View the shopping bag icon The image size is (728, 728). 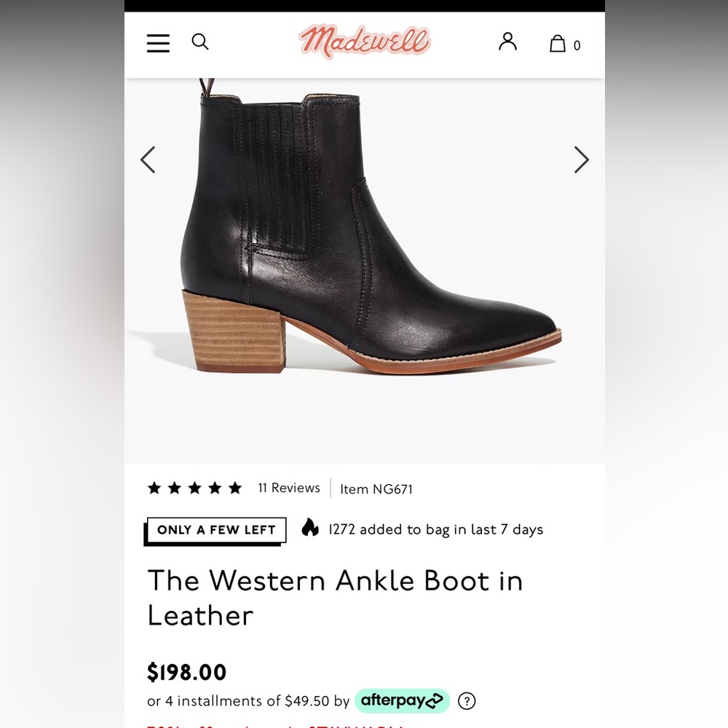click(x=557, y=44)
